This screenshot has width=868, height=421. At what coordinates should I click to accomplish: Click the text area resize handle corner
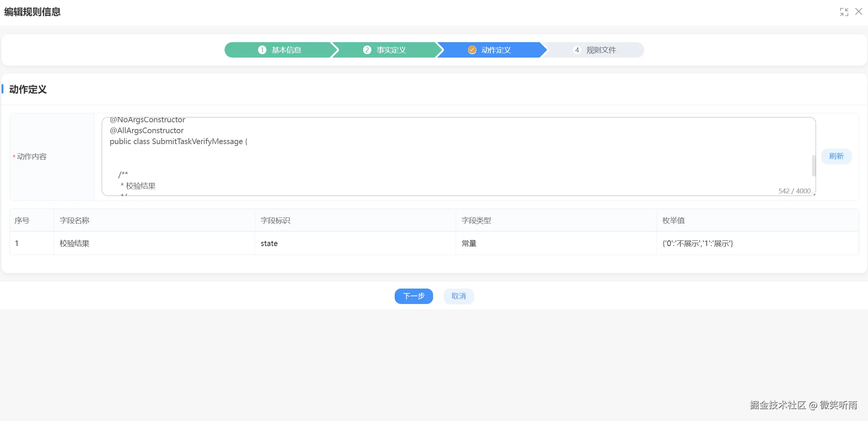(814, 194)
